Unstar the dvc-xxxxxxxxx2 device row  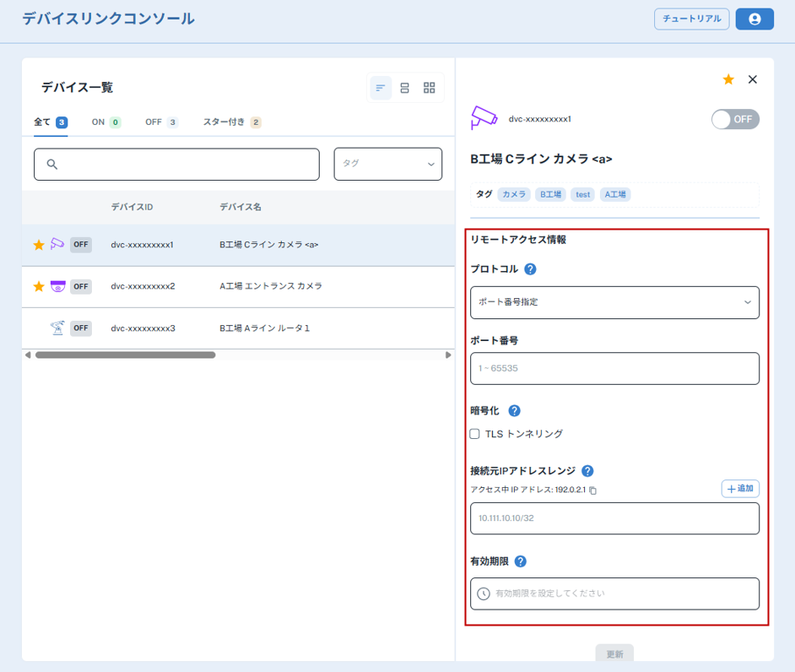pos(38,286)
